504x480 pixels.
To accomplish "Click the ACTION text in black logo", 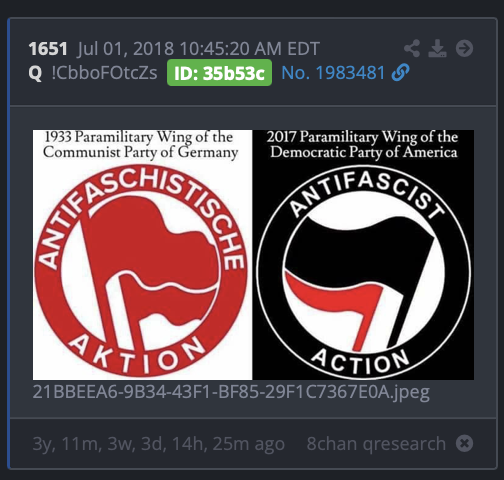I will coord(360,361).
